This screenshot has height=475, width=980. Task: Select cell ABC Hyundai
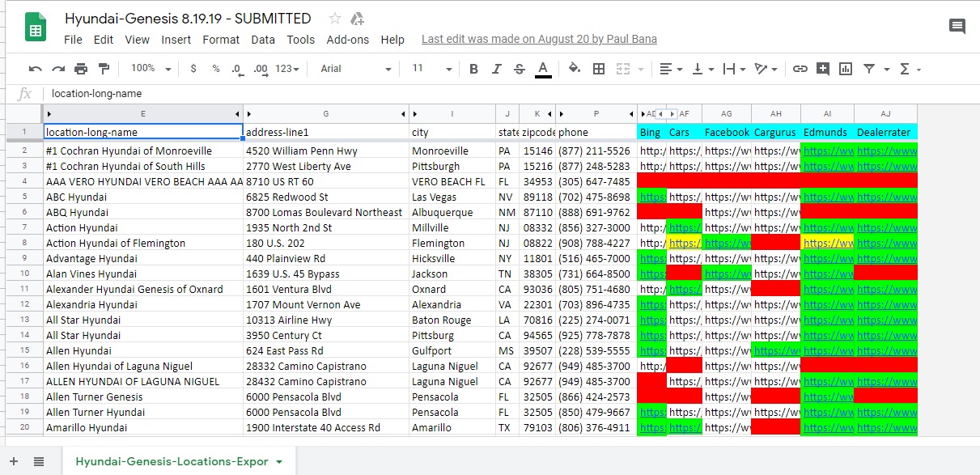point(143,197)
